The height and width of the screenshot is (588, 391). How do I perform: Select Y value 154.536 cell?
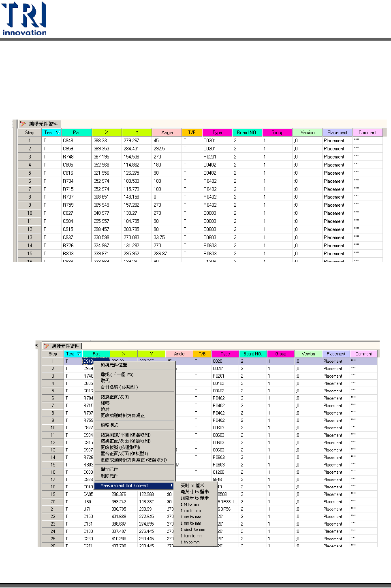click(x=137, y=157)
